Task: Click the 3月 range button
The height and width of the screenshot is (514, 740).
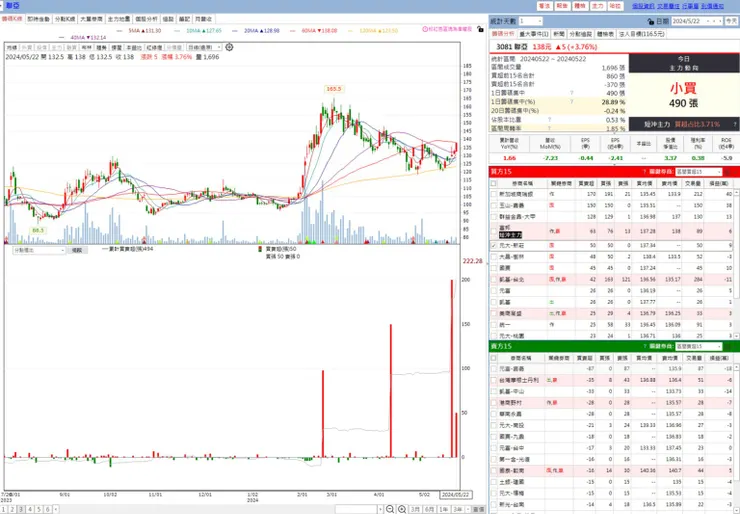Action: (x=415, y=509)
